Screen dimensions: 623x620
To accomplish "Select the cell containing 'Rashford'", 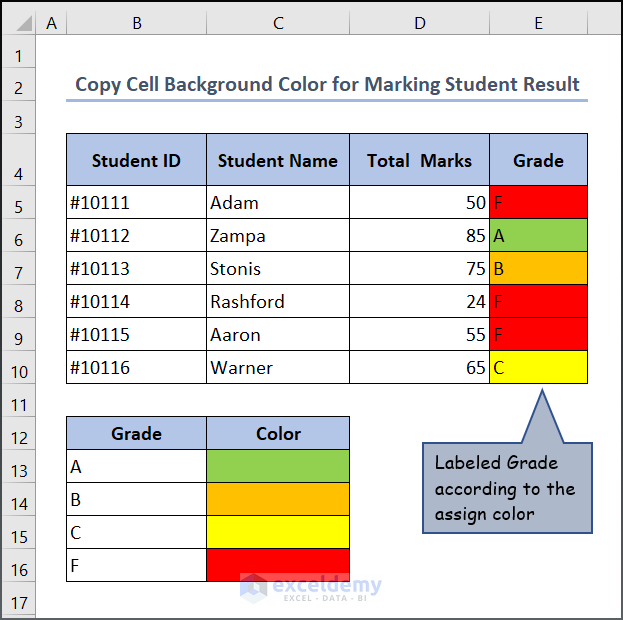I will point(278,302).
